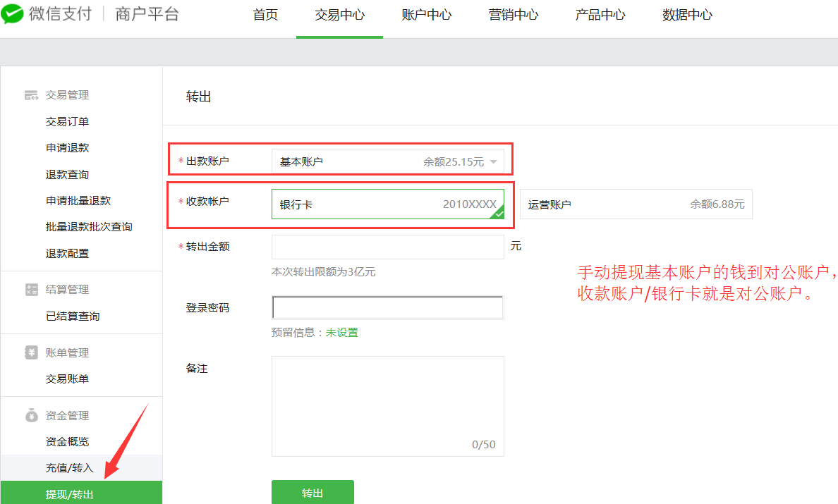Open 申请批量退款 sidebar item

(78, 201)
